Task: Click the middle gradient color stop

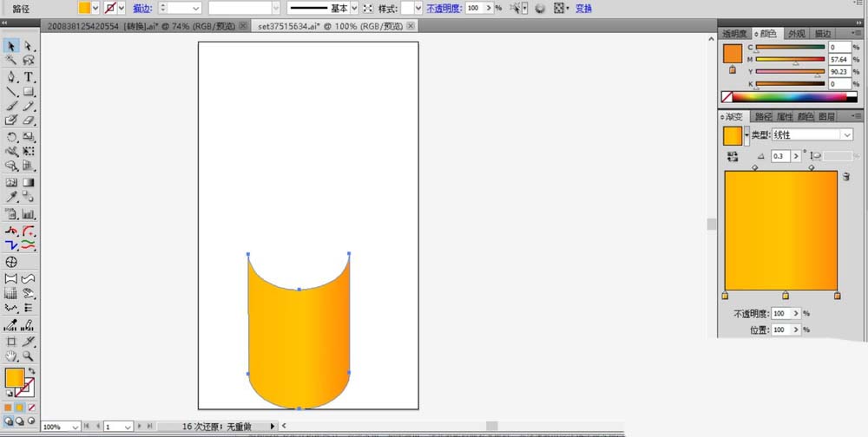Action: point(786,297)
